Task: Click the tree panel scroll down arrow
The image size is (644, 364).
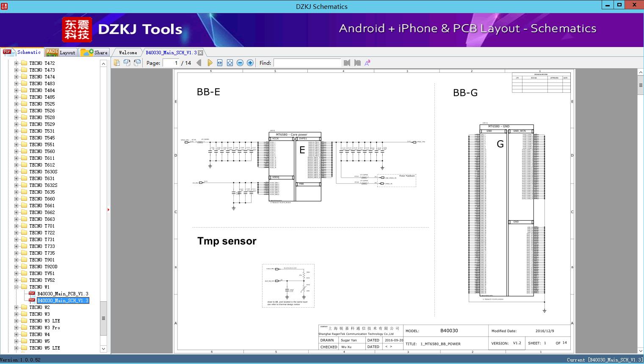Action: coord(103,349)
